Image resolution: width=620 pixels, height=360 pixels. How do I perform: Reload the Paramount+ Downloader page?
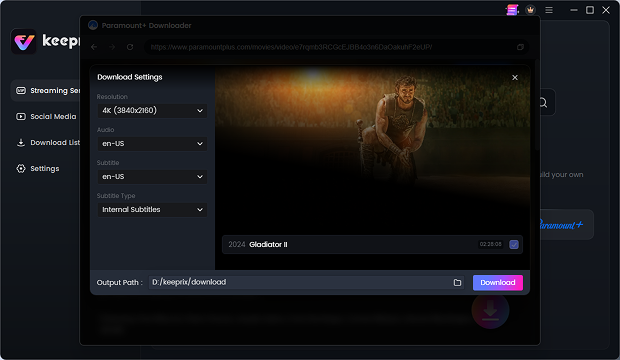click(x=130, y=47)
